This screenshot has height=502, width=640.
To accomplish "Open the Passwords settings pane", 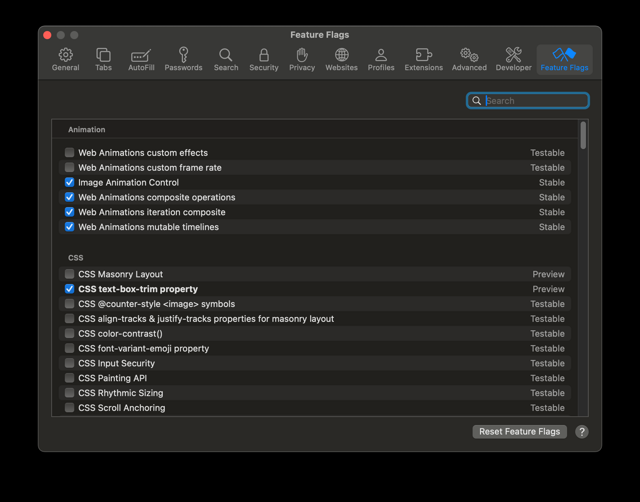I will [x=183, y=60].
